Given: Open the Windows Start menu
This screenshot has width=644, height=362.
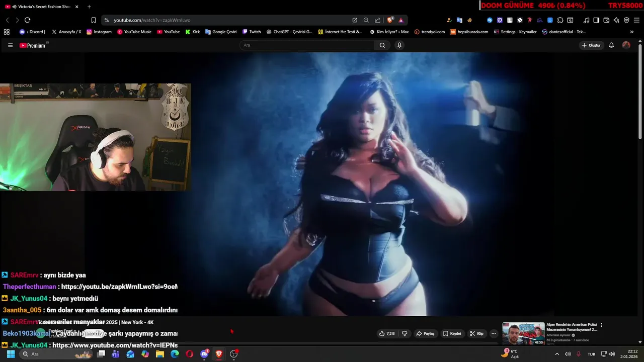Looking at the screenshot, I should click(x=11, y=354).
